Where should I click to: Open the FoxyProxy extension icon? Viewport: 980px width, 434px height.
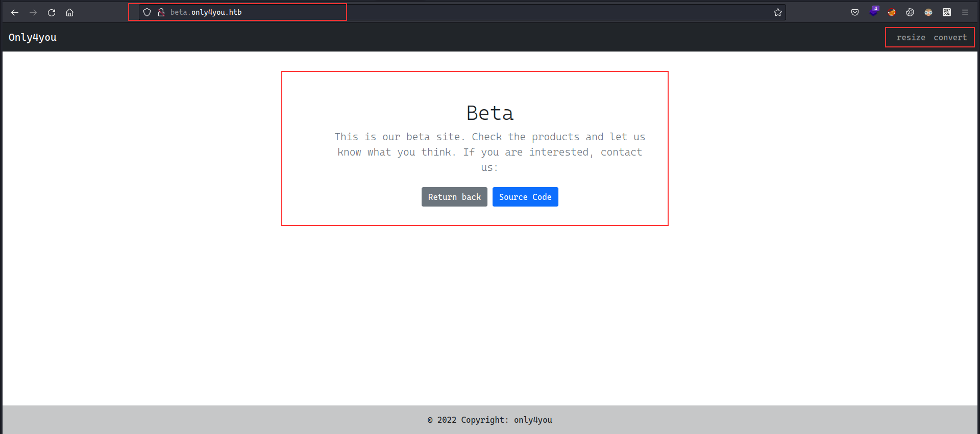(892, 12)
